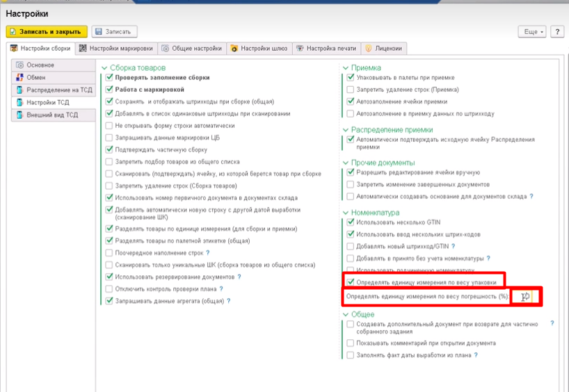
Task: Select Внешний вид ТСД in sidebar
Action: [54, 115]
